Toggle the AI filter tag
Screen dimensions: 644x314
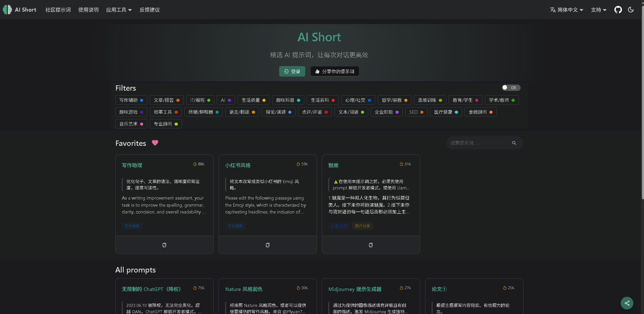(x=226, y=100)
